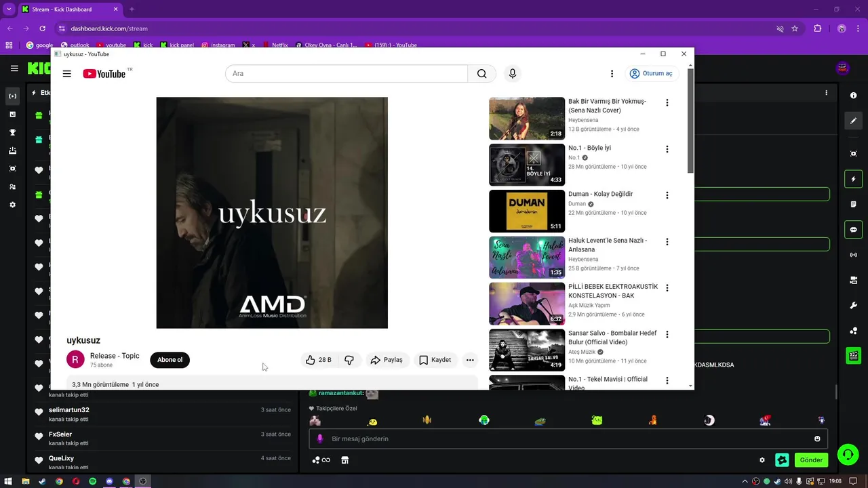Click the Oturum aç sign-in button
Image resolution: width=868 pixels, height=488 pixels.
pyautogui.click(x=651, y=73)
